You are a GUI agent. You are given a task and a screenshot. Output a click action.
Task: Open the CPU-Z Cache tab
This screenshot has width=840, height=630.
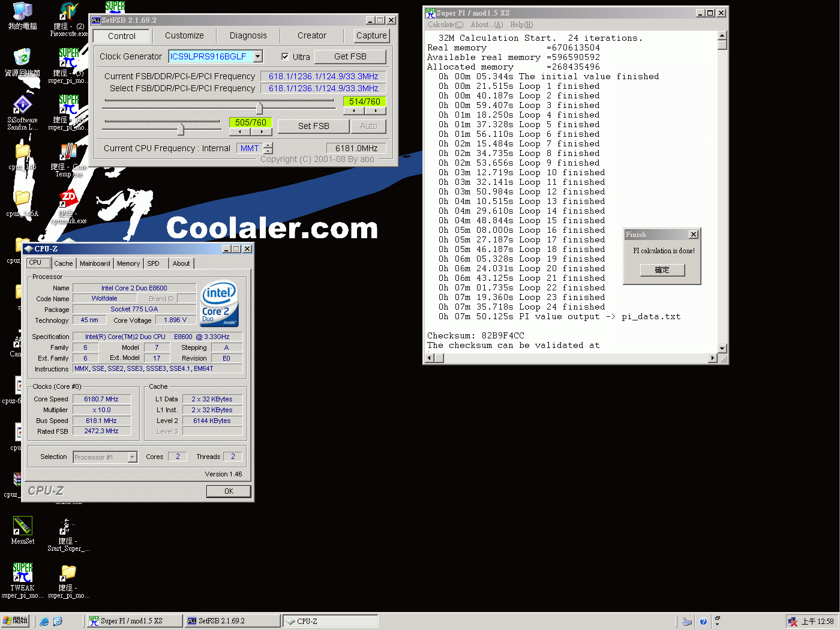click(64, 263)
